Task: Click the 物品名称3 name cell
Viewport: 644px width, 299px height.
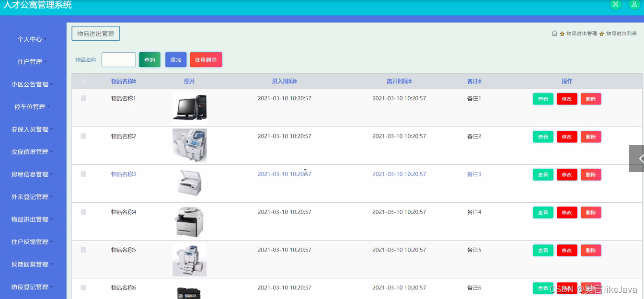Action: [124, 174]
